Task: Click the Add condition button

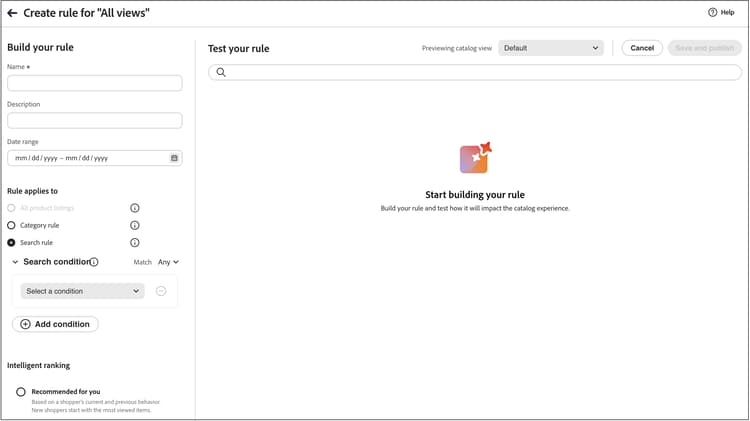Action: point(55,324)
